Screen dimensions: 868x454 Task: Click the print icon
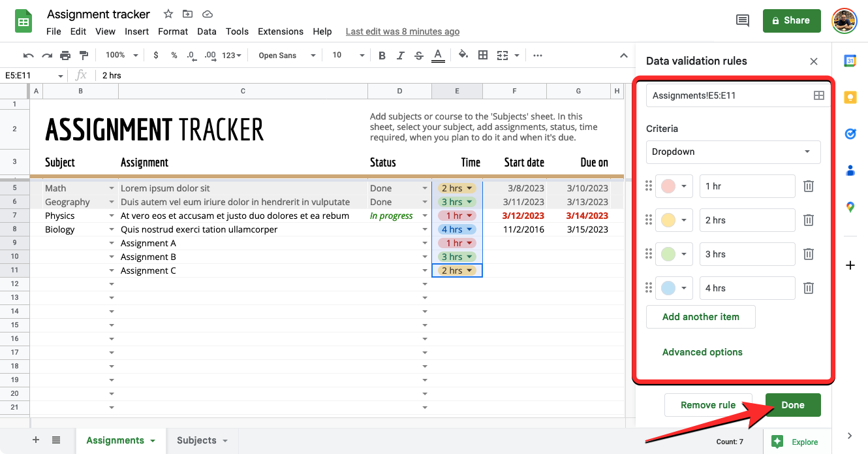click(x=65, y=56)
